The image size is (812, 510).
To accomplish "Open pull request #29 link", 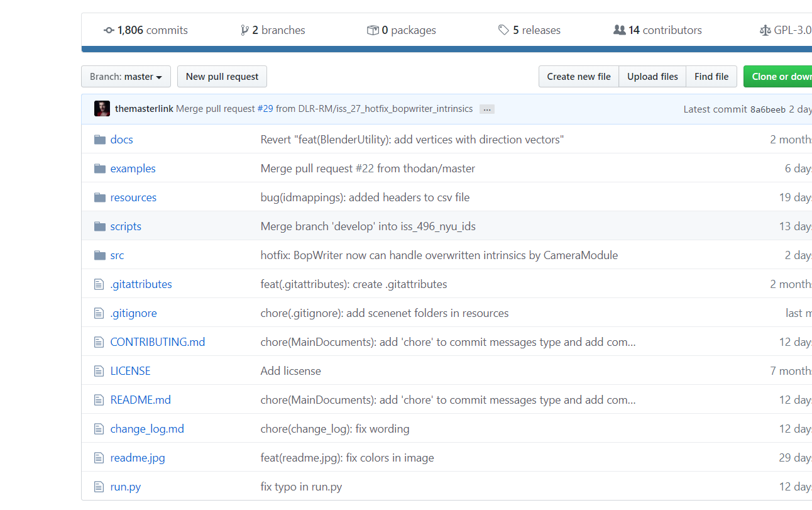I will (x=265, y=109).
